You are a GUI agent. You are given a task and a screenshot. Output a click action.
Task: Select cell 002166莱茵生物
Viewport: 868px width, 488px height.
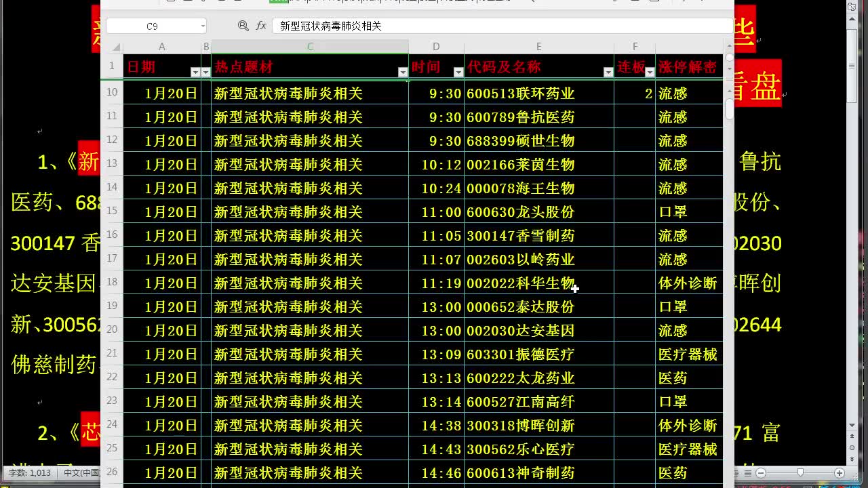coord(539,164)
